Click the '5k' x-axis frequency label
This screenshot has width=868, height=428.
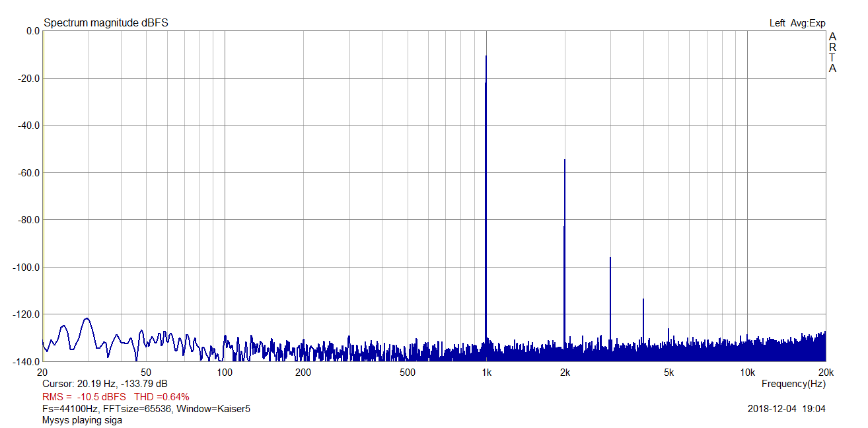click(x=669, y=372)
